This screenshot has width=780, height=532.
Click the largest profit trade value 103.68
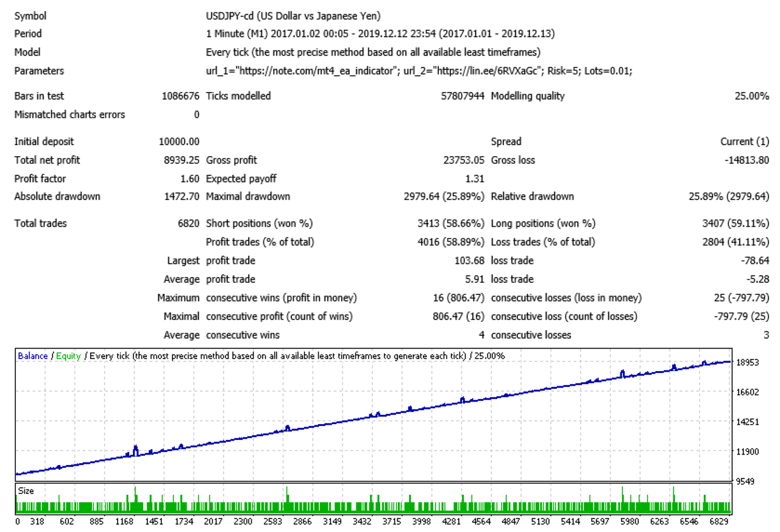(470, 261)
